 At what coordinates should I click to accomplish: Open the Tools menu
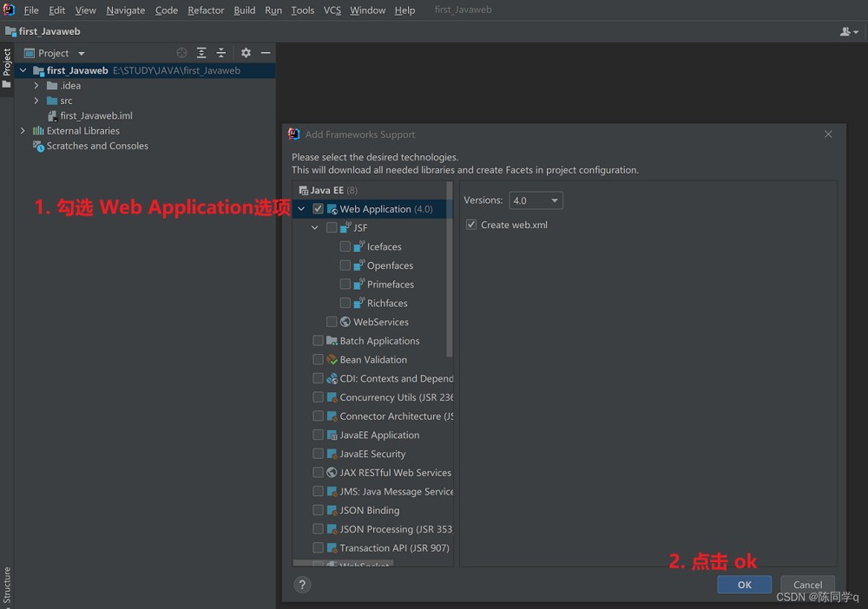pos(303,10)
